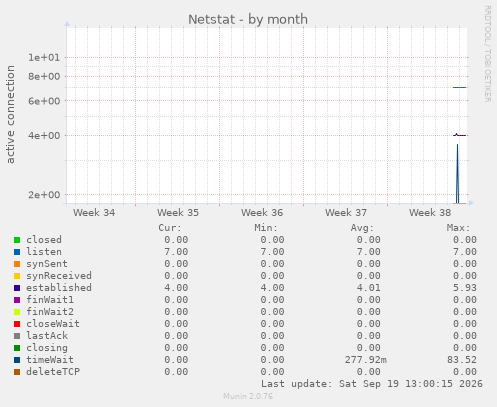Click the established Max value 5.93

[465, 288]
